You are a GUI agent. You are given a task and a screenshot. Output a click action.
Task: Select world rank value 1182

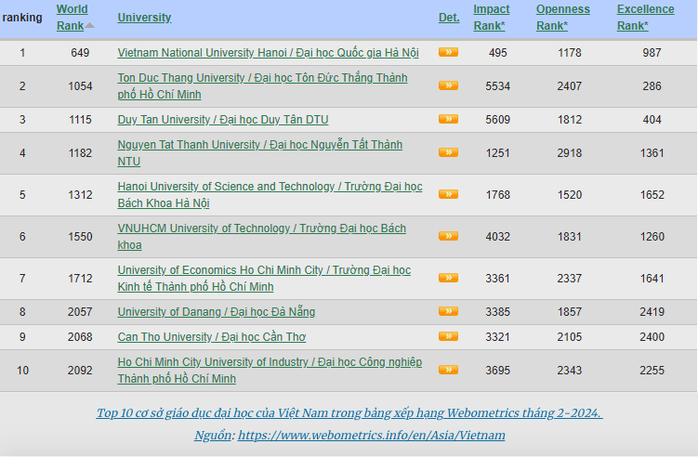click(80, 153)
